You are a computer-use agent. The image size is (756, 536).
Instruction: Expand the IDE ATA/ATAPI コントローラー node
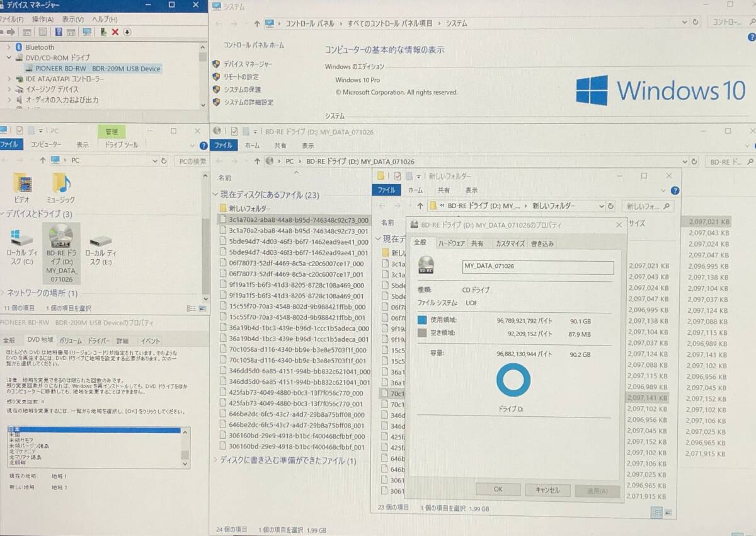[x=9, y=79]
